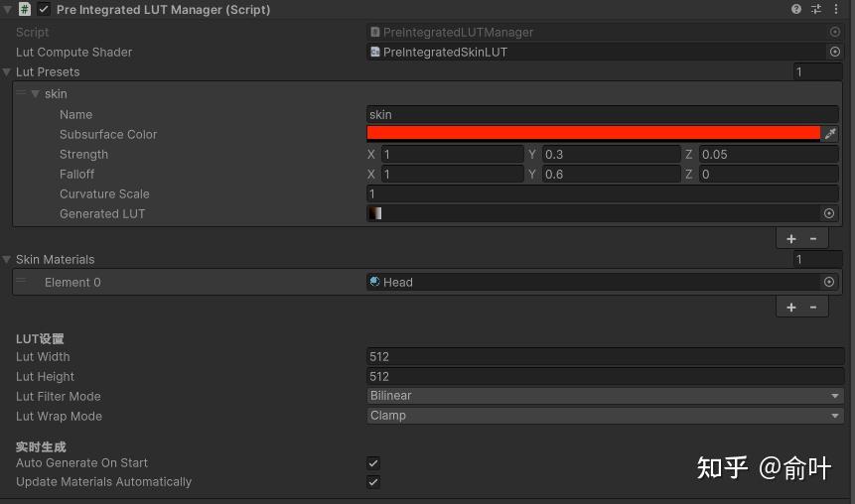The height and width of the screenshot is (504, 855).
Task: Toggle Update Materials Automatically checkbox
Action: pyautogui.click(x=373, y=482)
